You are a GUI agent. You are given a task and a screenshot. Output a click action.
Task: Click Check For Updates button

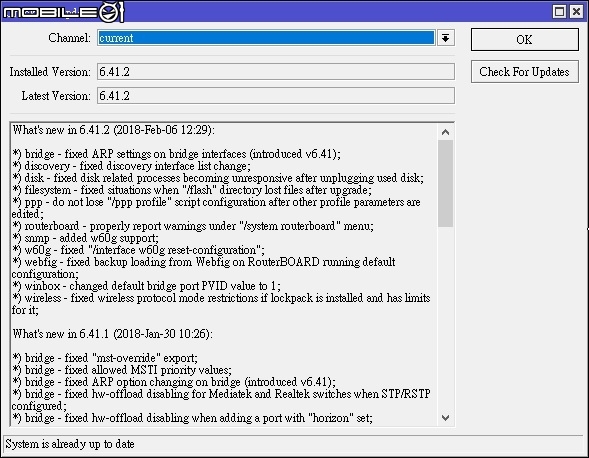pyautogui.click(x=524, y=72)
